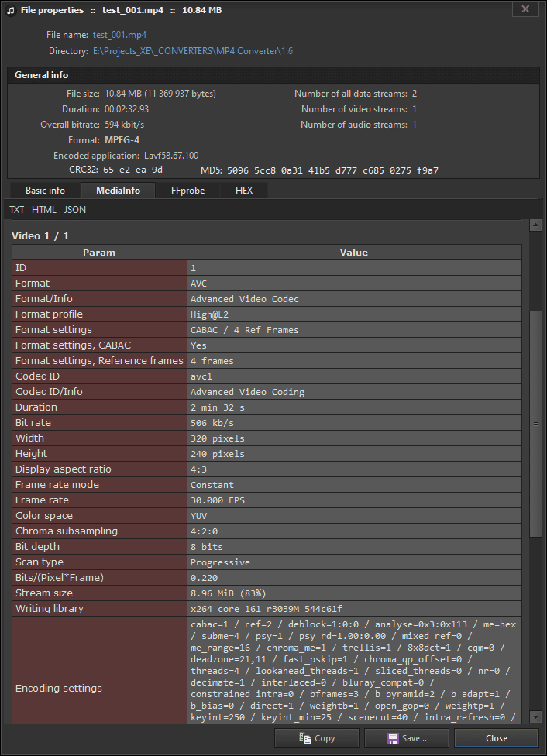Click the scrollbar down arrow of the info table
The height and width of the screenshot is (756, 547).
[x=535, y=716]
